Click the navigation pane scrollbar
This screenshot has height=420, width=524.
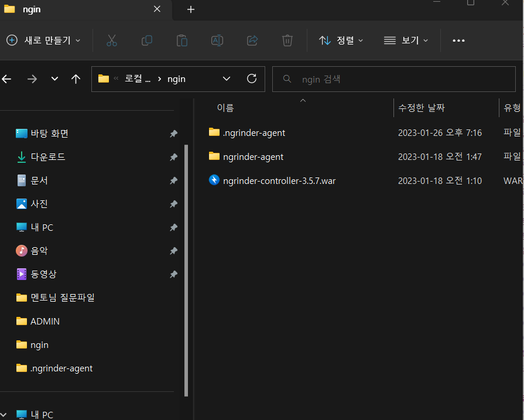[x=186, y=271]
